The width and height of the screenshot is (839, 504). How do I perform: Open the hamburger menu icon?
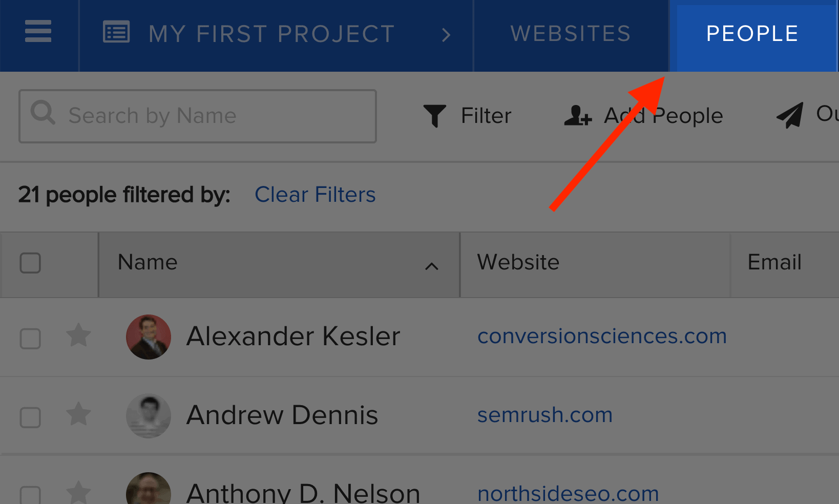[x=38, y=31]
